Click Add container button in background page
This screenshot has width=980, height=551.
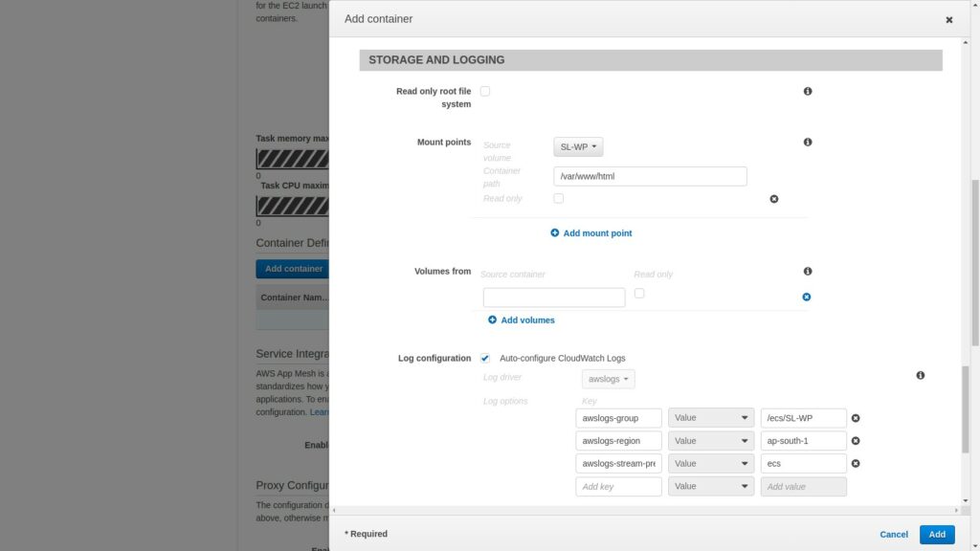293,269
